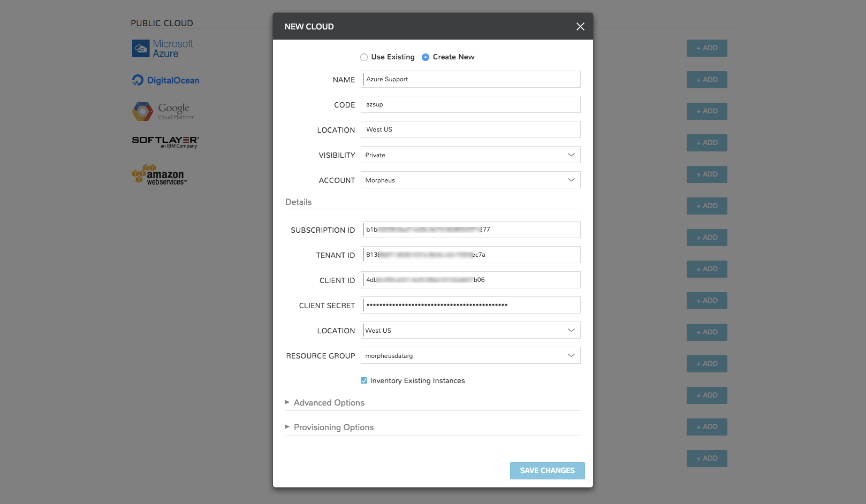This screenshot has height=504, width=866.
Task: Click the DigitalOcean logo
Action: (x=165, y=80)
